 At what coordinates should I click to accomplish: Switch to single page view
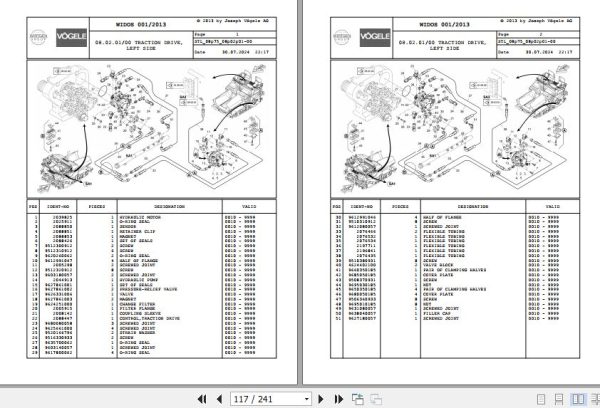541,399
